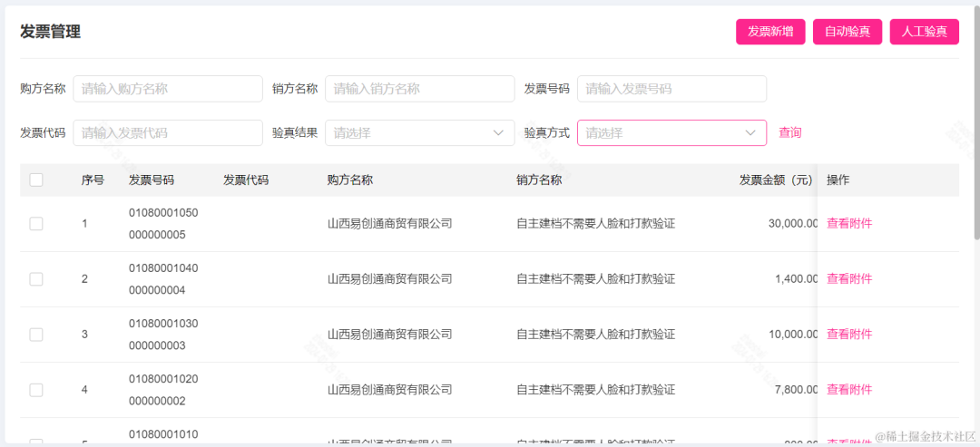Click the amount 7,800.00
Screen dimensions: 980x447
[x=797, y=390]
